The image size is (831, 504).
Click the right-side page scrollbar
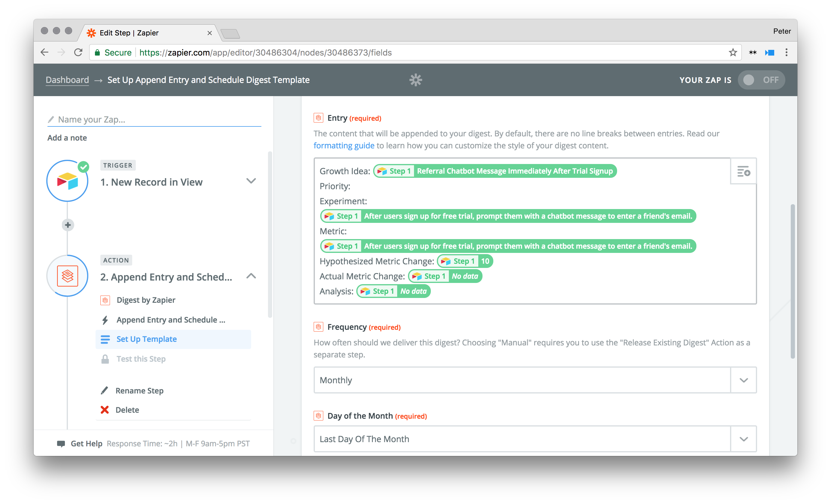click(792, 281)
